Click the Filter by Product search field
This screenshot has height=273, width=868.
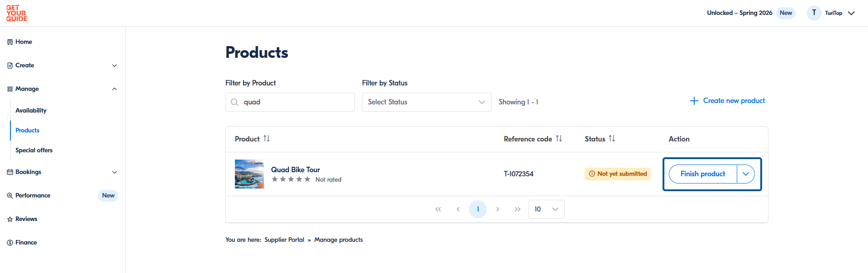click(290, 102)
